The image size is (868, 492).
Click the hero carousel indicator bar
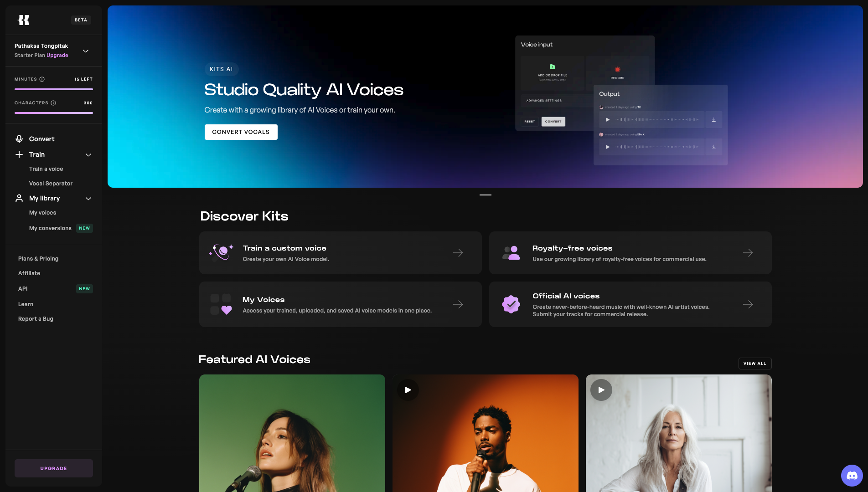coord(485,195)
